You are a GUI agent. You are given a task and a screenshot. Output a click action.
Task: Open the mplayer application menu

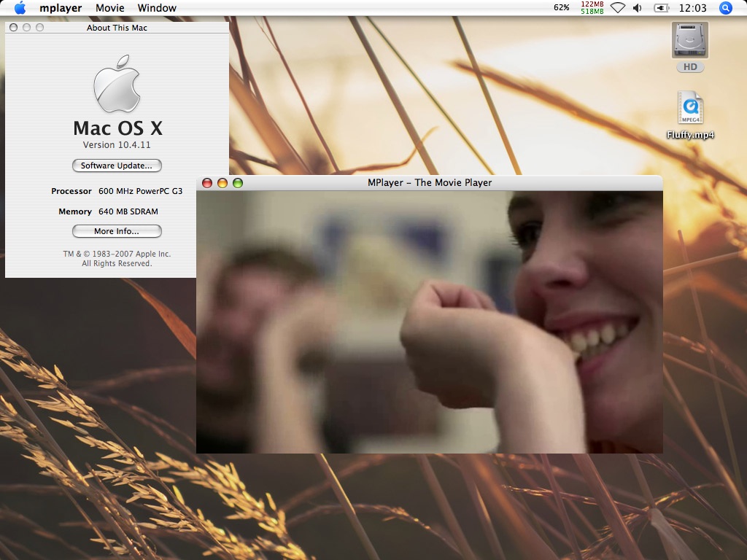tap(61, 8)
